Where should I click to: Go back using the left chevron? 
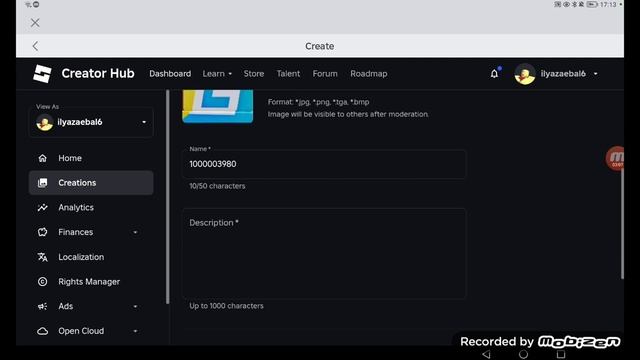[x=36, y=46]
